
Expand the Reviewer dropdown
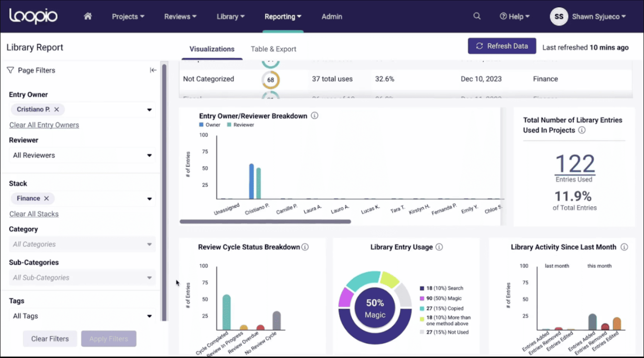[x=149, y=155]
